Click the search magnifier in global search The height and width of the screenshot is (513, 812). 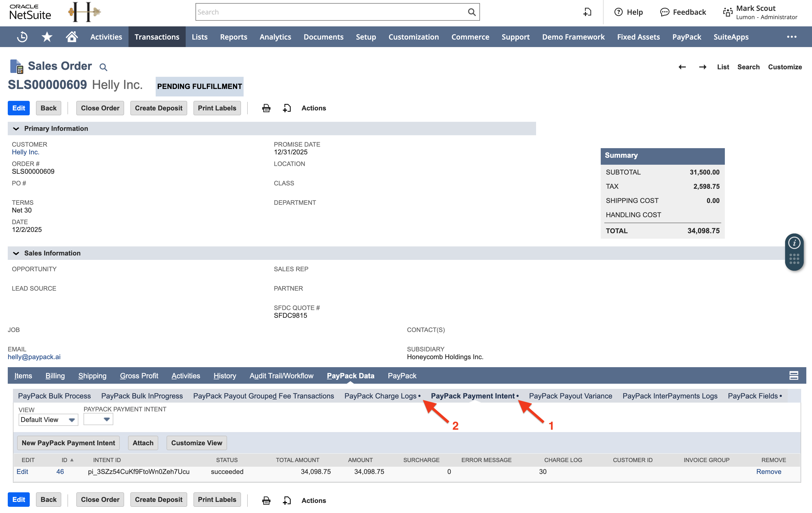pyautogui.click(x=471, y=12)
